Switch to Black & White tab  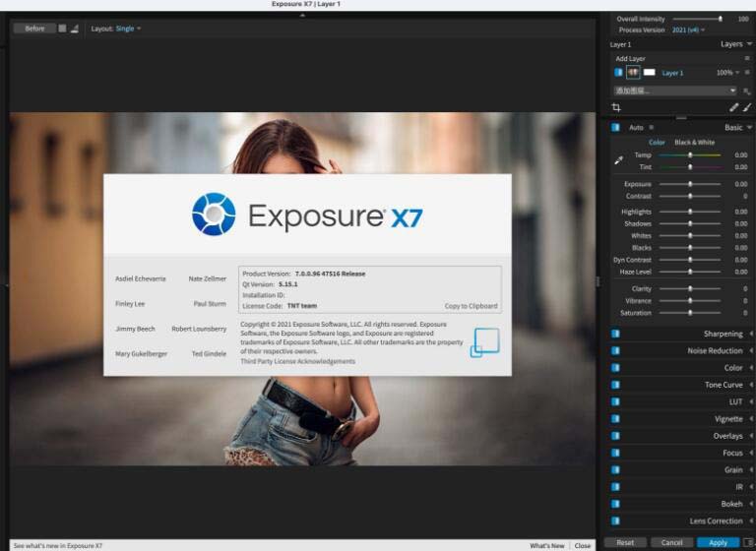[694, 143]
